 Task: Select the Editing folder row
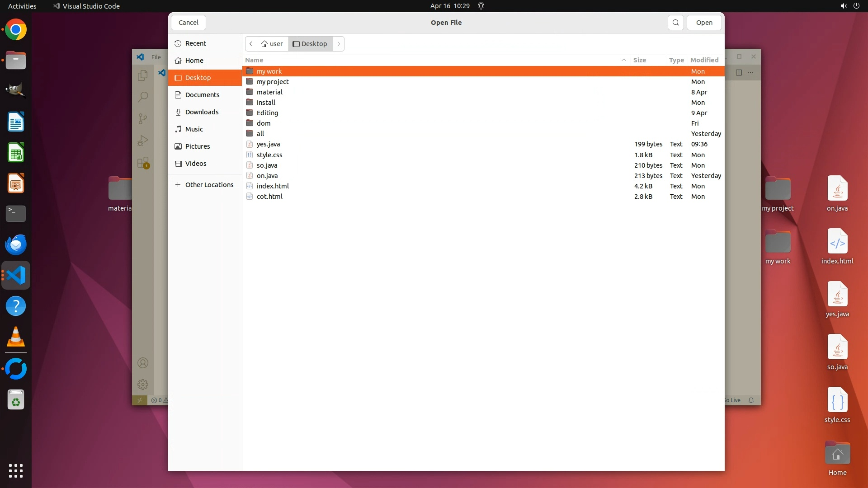(x=267, y=113)
